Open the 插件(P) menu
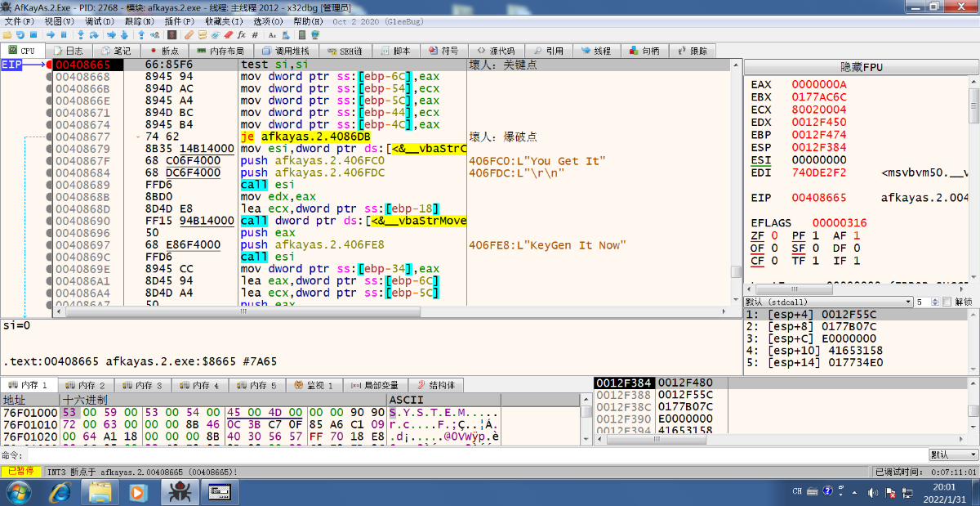The width and height of the screenshot is (980, 506). 180,21
